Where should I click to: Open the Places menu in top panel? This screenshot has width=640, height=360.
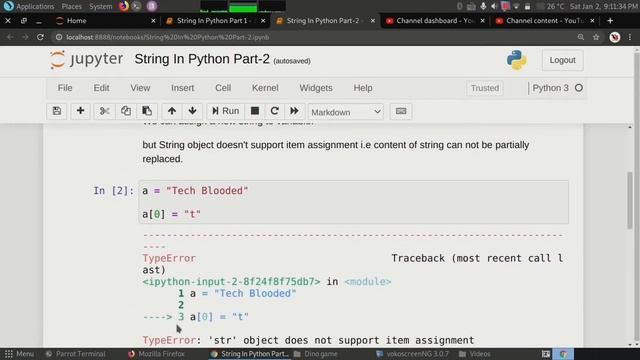click(71, 6)
